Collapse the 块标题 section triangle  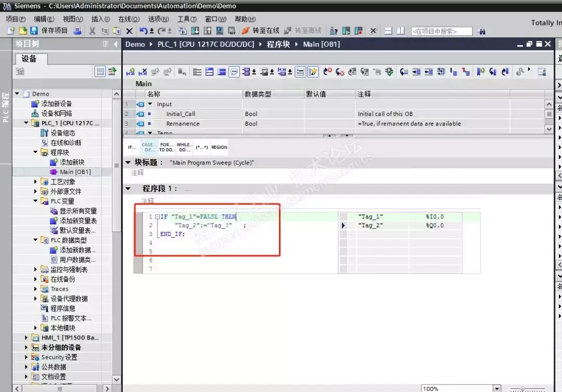(128, 163)
